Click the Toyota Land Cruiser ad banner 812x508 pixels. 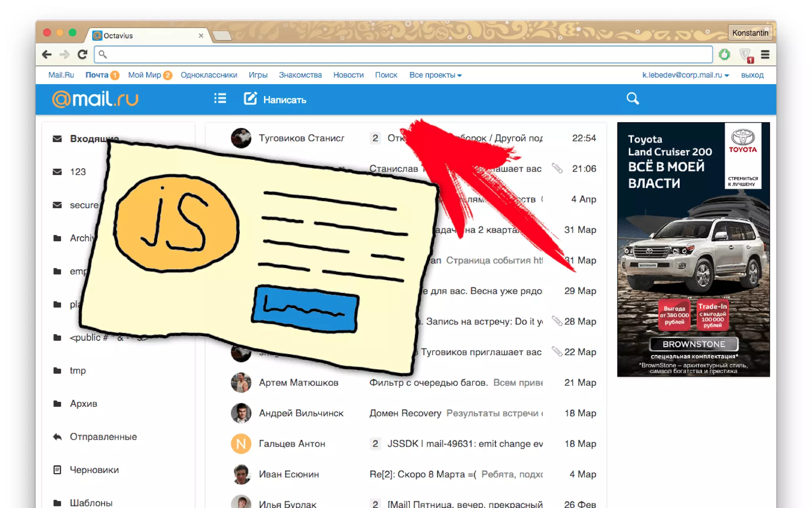(693, 249)
